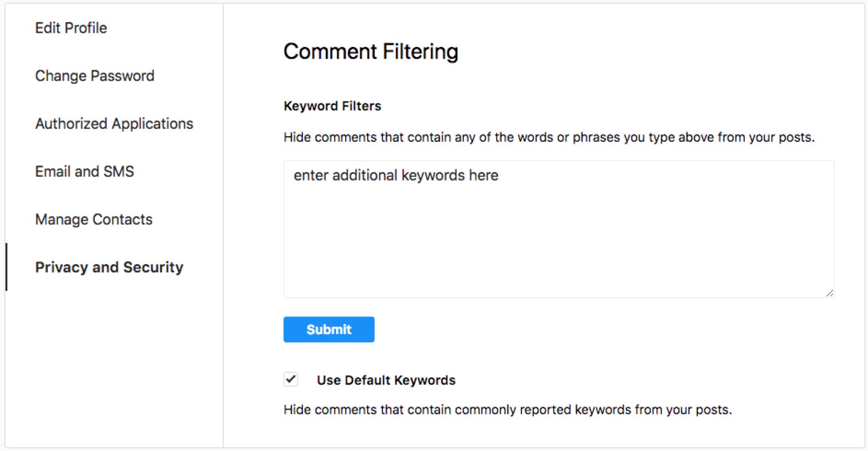This screenshot has width=868, height=451.
Task: Select Privacy and Security tab
Action: pyautogui.click(x=109, y=267)
